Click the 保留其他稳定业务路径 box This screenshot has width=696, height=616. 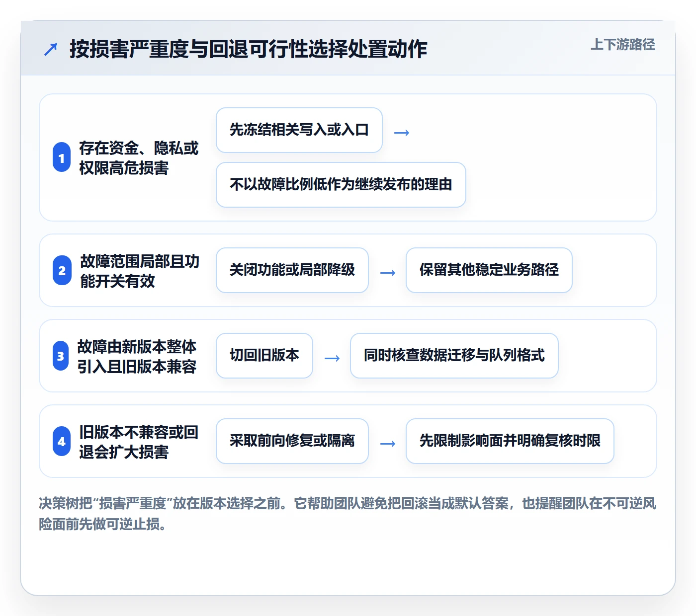tap(489, 270)
